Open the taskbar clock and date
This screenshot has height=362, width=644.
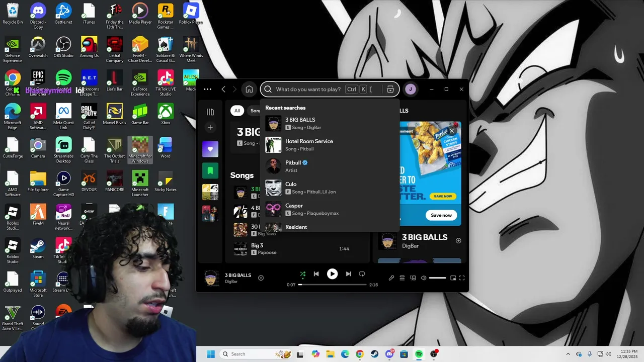(x=626, y=354)
